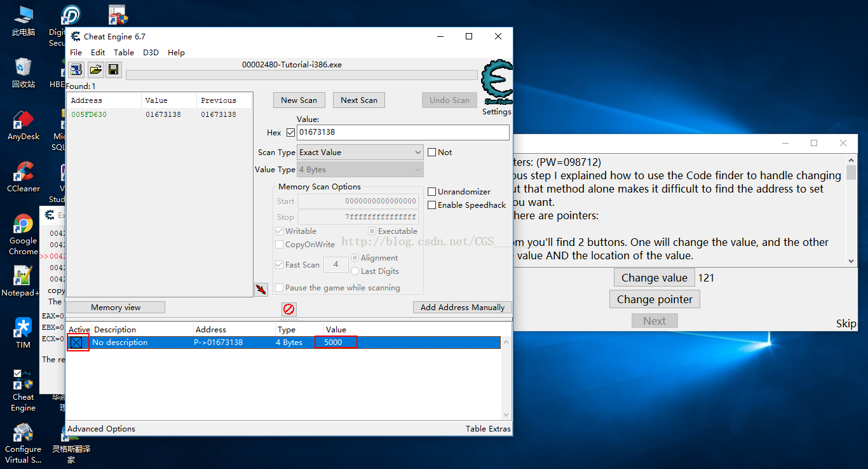868x469 pixels.
Task: Enable the Unrandomizer checkbox
Action: (x=432, y=192)
